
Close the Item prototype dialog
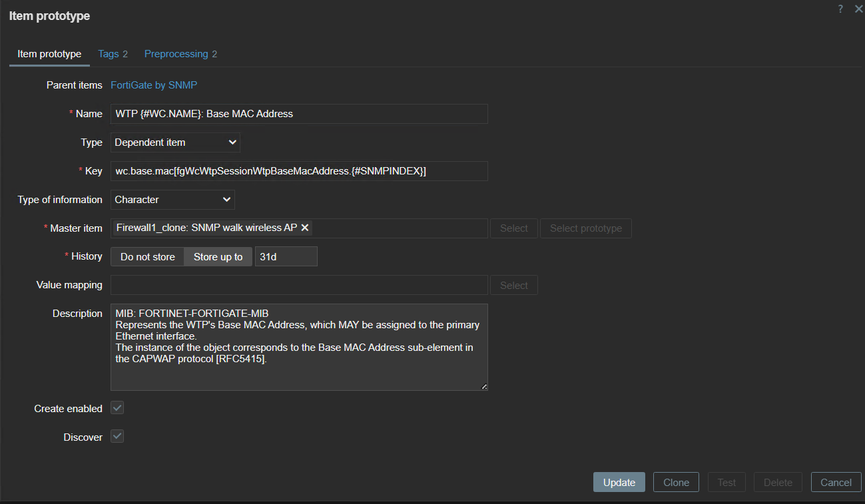click(x=858, y=9)
